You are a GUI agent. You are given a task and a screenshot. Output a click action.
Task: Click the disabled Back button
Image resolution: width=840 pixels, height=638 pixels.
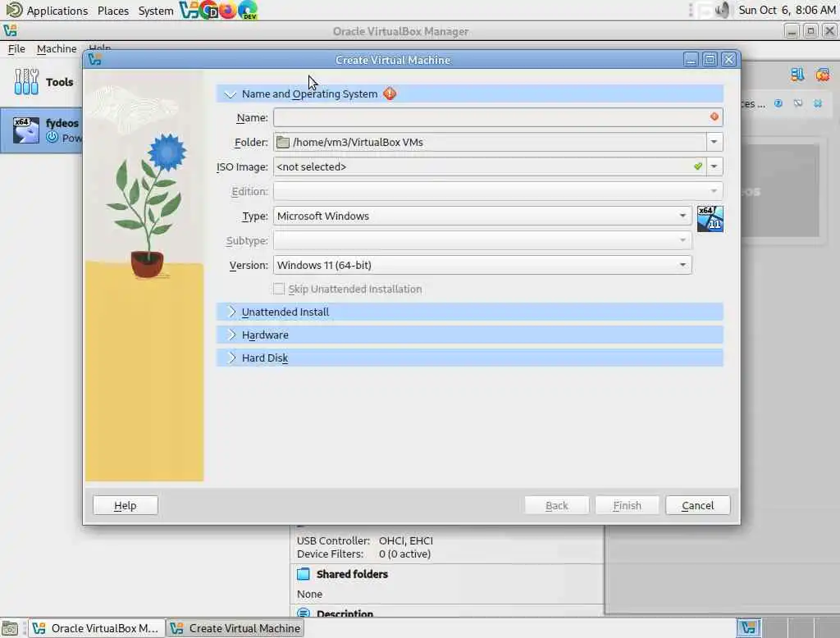(557, 505)
